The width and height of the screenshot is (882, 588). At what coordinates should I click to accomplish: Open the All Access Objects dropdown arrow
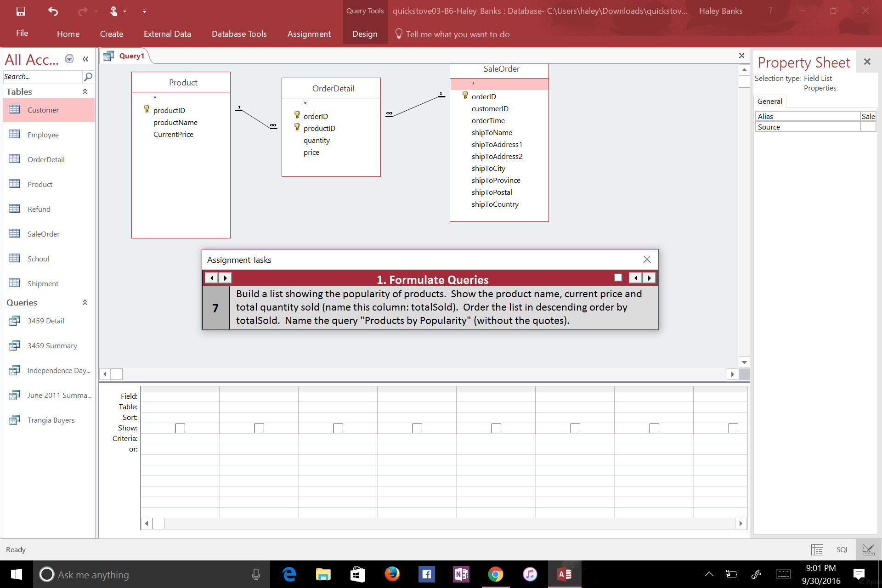(69, 59)
